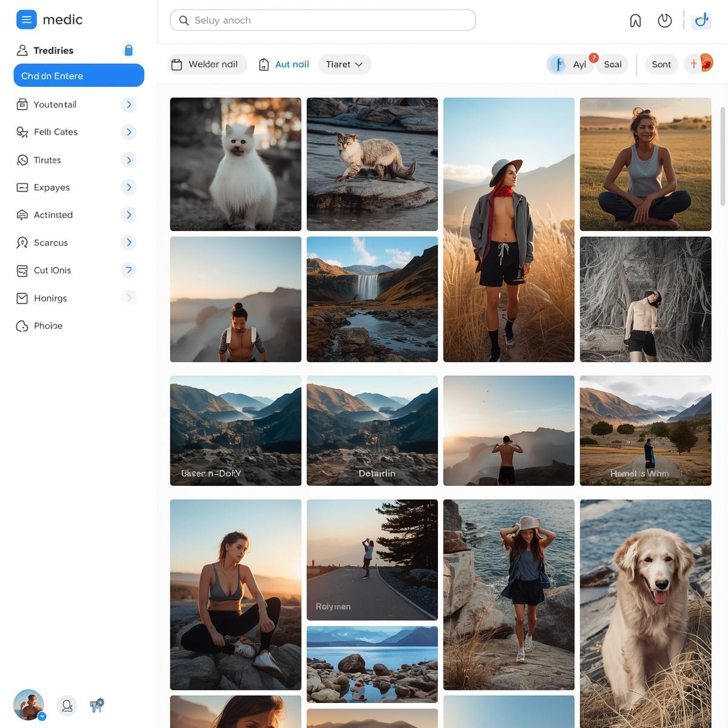The image size is (728, 728).
Task: Toggle the Ayl filter chip
Action: 570,64
